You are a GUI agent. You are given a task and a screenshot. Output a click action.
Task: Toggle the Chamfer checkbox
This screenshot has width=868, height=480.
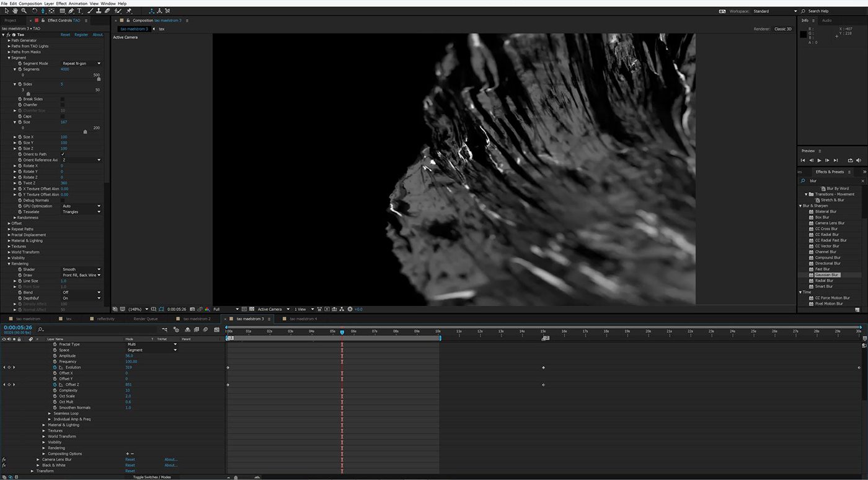coord(63,105)
